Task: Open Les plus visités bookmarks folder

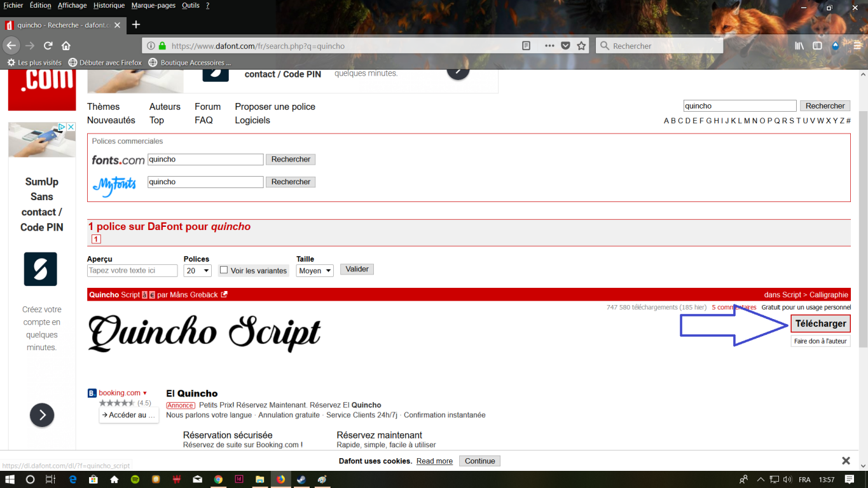Action: (x=34, y=63)
